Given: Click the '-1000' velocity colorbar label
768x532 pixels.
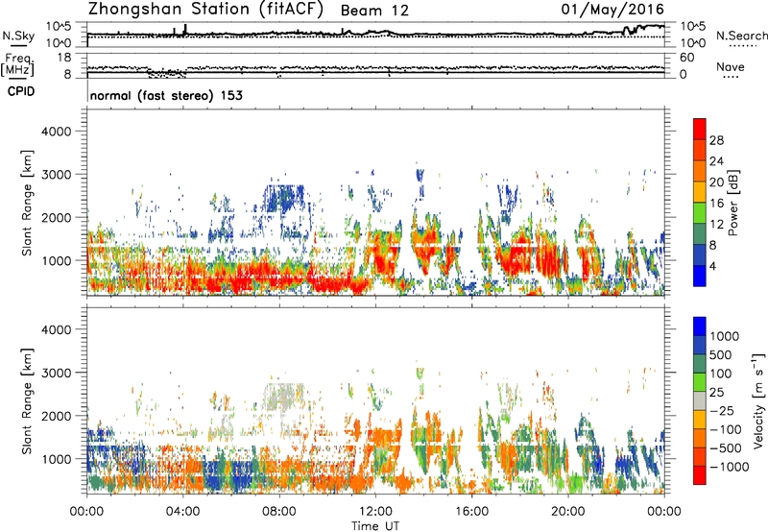Looking at the screenshot, I should click(x=730, y=467).
